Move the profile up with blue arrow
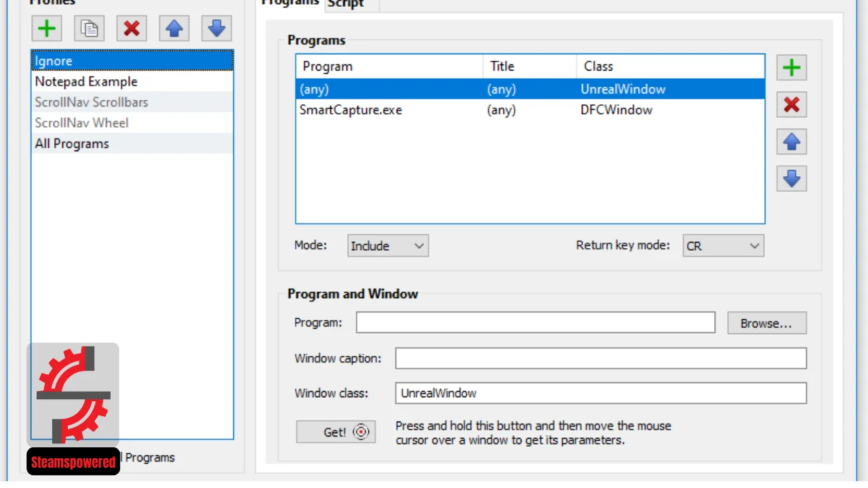Viewport: 868px width, 488px height. pyautogui.click(x=174, y=28)
